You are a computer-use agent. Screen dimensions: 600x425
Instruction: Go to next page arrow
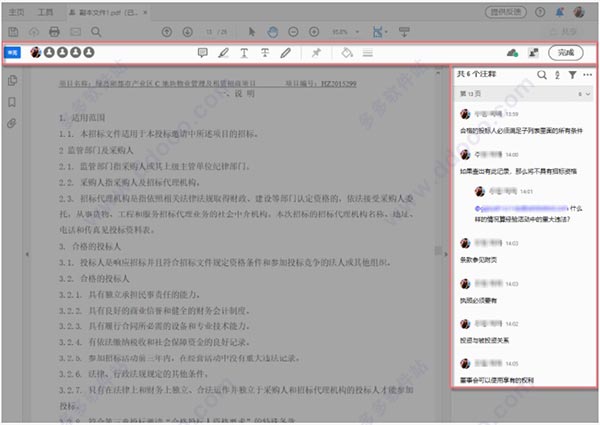click(188, 32)
